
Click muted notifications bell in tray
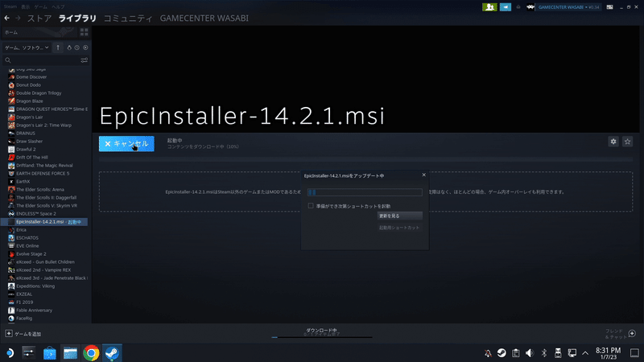pyautogui.click(x=488, y=353)
